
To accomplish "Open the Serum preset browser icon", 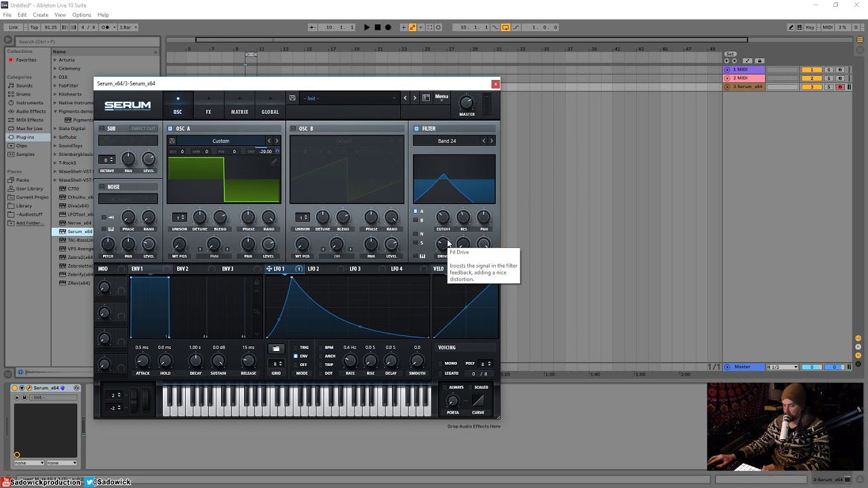I will (426, 98).
